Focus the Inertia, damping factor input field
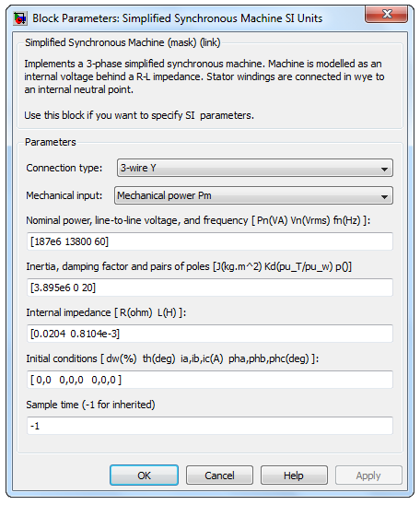 [x=210, y=288]
